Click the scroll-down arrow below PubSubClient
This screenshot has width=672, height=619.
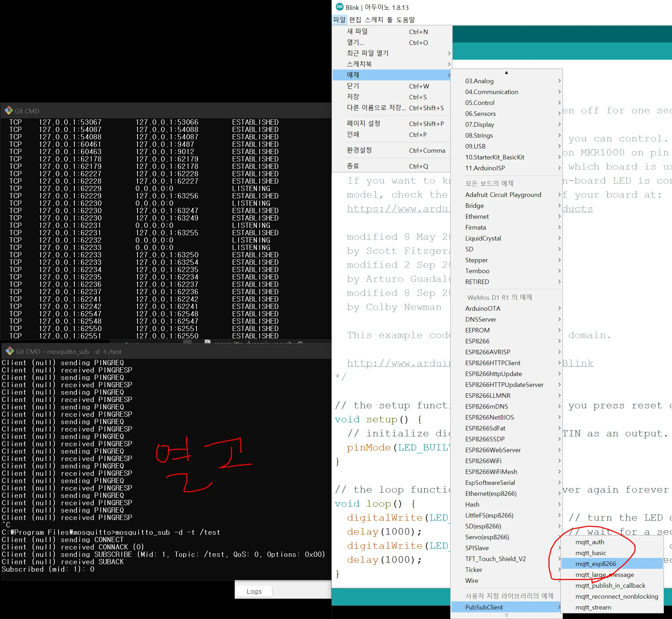click(x=506, y=615)
